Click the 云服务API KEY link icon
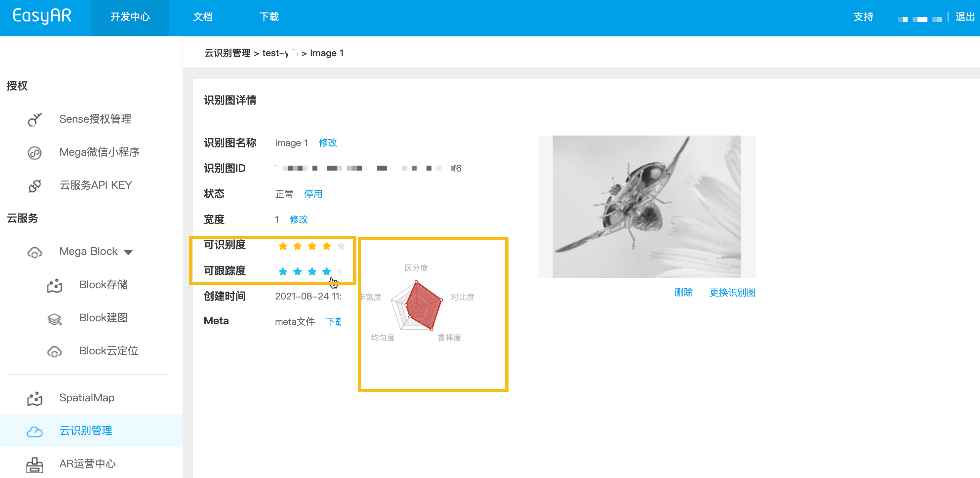Image resolution: width=980 pixels, height=478 pixels. click(35, 185)
